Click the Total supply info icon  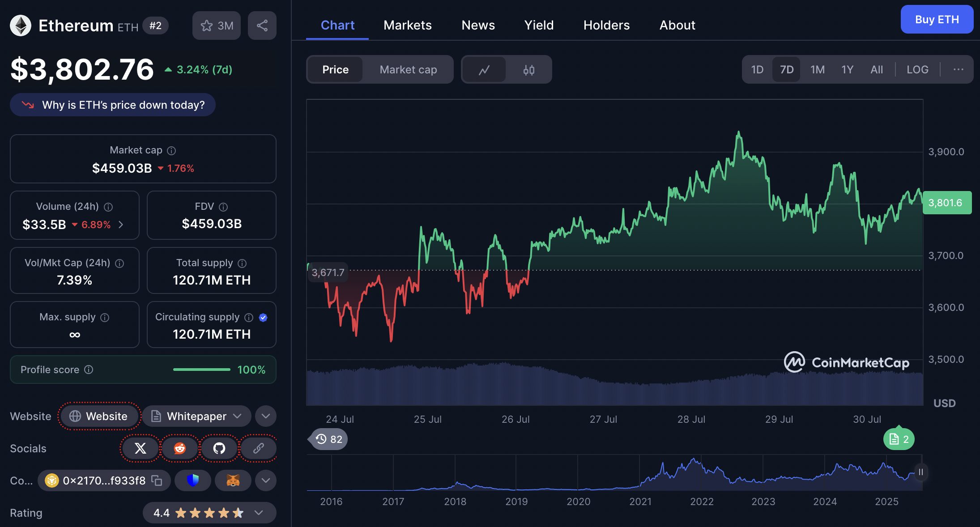pyautogui.click(x=242, y=263)
